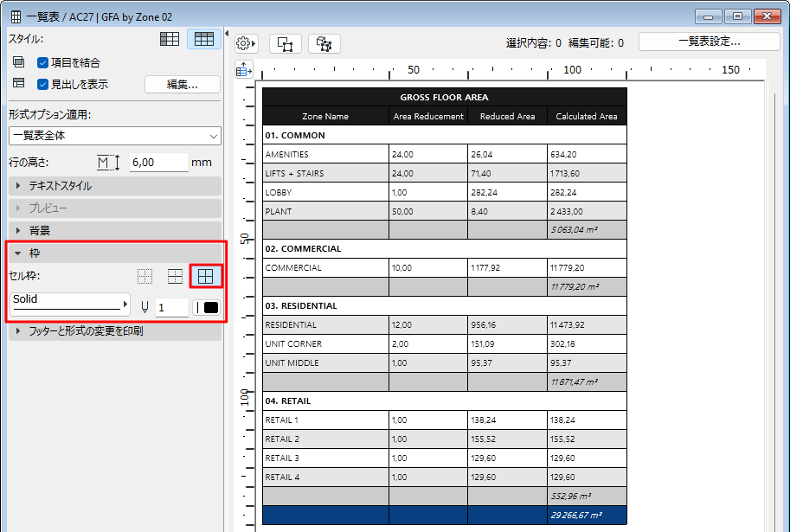Screen dimensions: 790x532
Task: Toggle the row height mode button
Action: (106, 161)
